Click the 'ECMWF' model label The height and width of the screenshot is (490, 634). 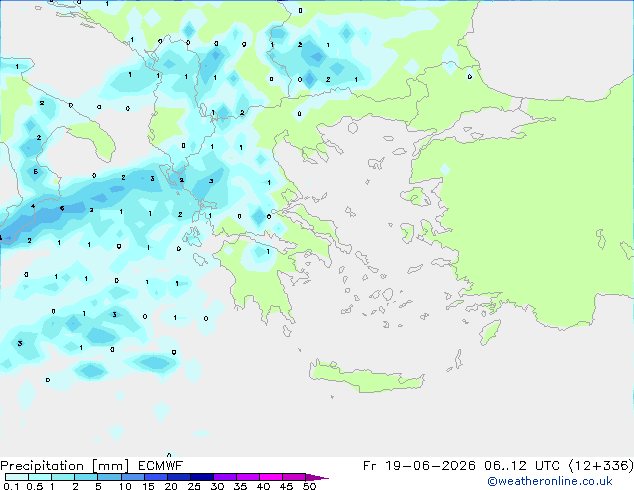(x=161, y=466)
